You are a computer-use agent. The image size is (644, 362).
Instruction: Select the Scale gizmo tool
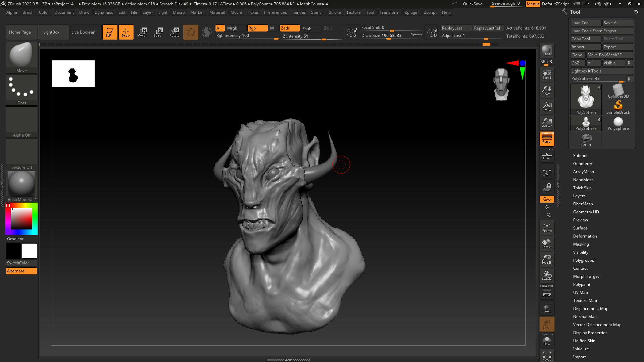[x=157, y=32]
